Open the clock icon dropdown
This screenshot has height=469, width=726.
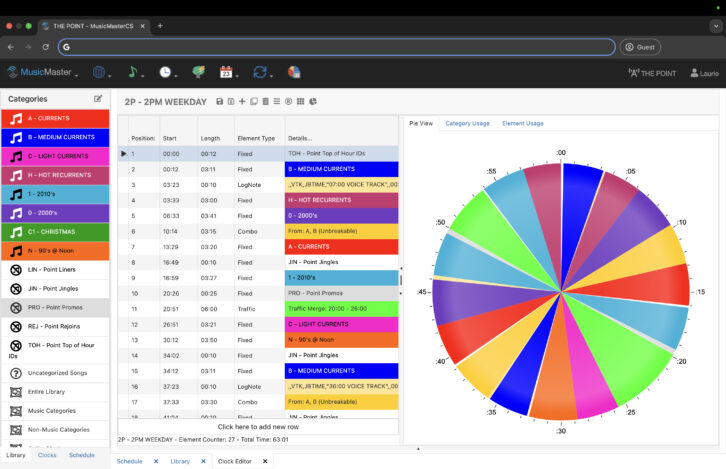click(x=168, y=72)
